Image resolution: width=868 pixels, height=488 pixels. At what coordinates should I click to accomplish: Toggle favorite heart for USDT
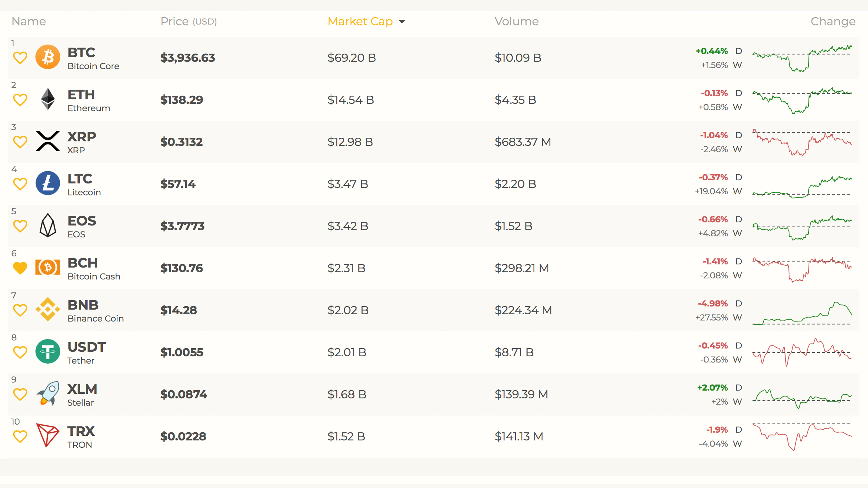coord(20,352)
